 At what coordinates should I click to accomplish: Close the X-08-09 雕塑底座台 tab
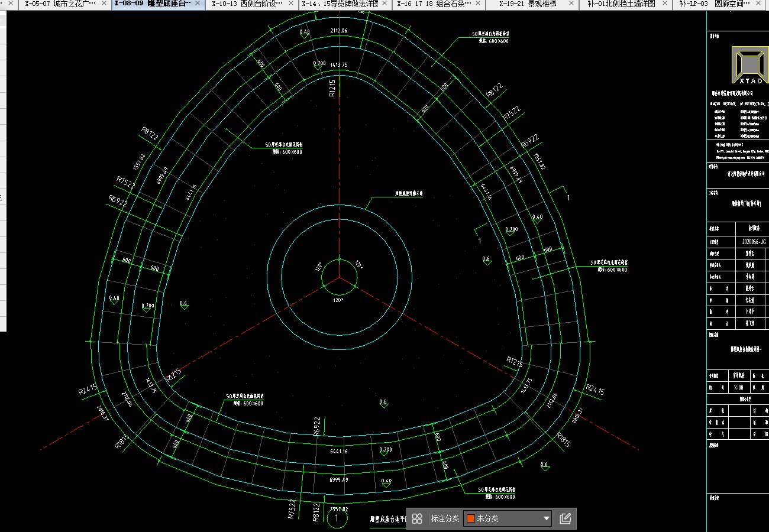click(198, 4)
